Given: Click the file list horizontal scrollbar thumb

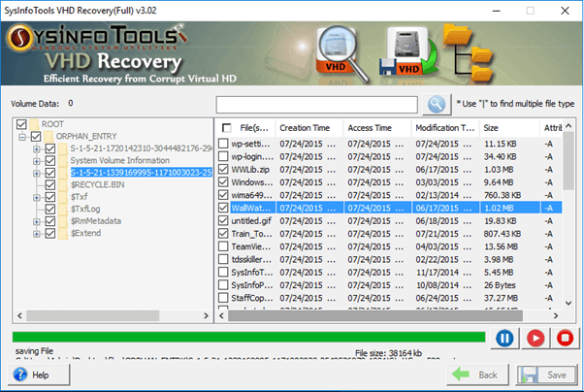Looking at the screenshot, I should (375, 316).
